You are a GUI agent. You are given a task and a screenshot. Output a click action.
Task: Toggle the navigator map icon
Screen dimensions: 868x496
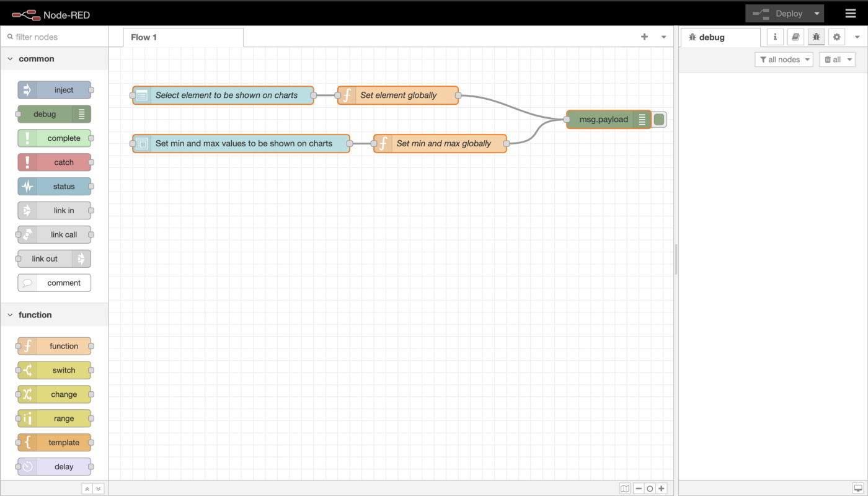(x=625, y=489)
